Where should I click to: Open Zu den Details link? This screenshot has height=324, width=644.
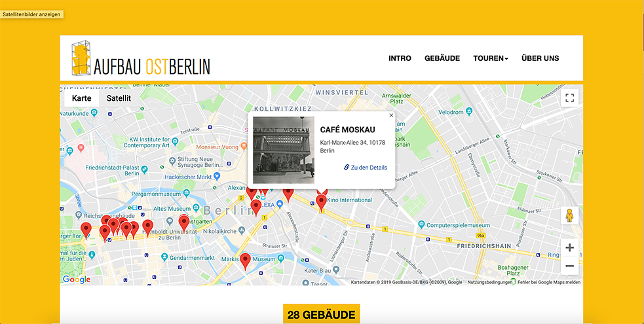click(366, 168)
